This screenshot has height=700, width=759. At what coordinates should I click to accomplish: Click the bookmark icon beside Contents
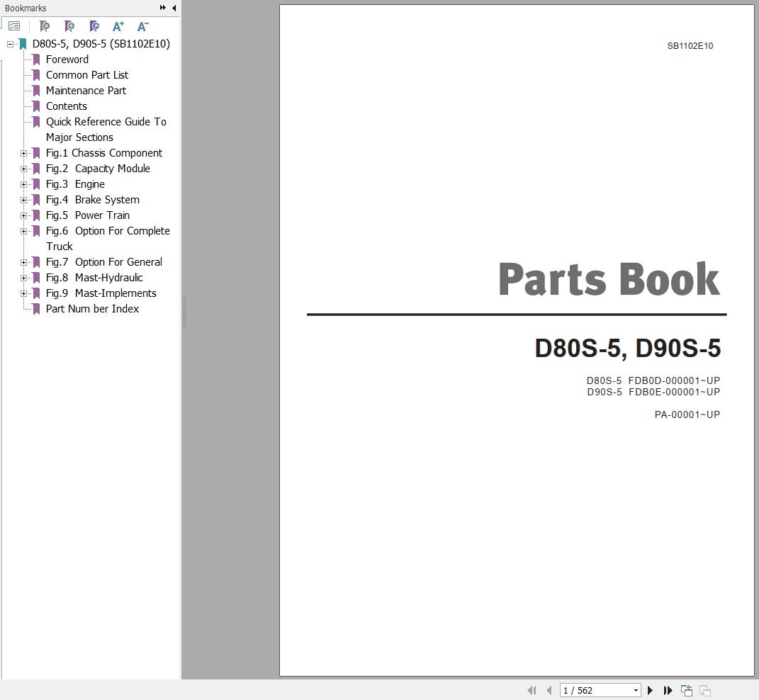[36, 106]
